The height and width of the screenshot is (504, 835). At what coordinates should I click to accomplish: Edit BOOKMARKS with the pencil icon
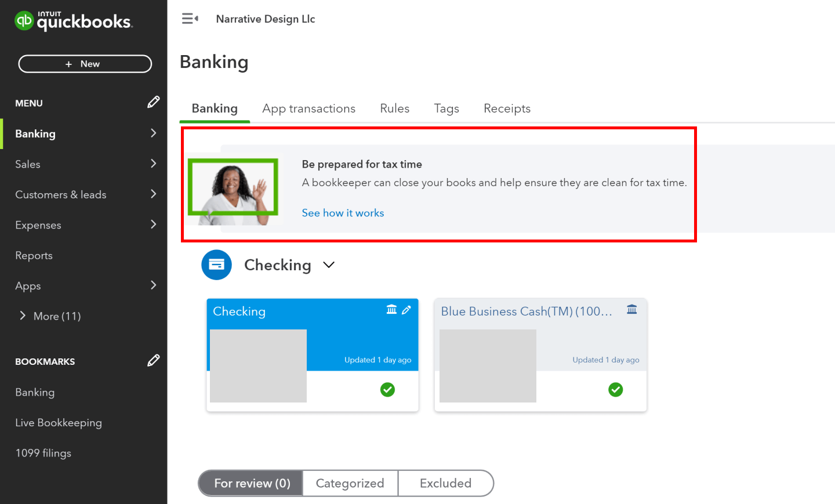click(153, 361)
